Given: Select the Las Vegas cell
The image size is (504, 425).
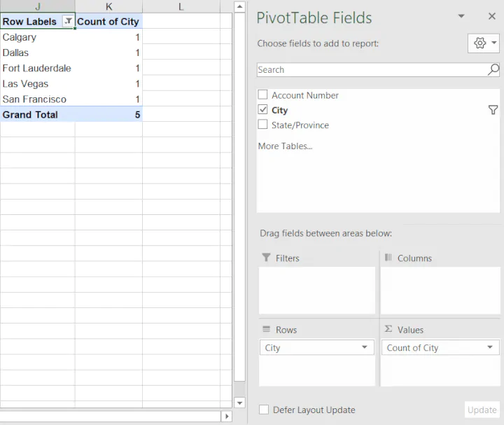Looking at the screenshot, I should pos(38,83).
